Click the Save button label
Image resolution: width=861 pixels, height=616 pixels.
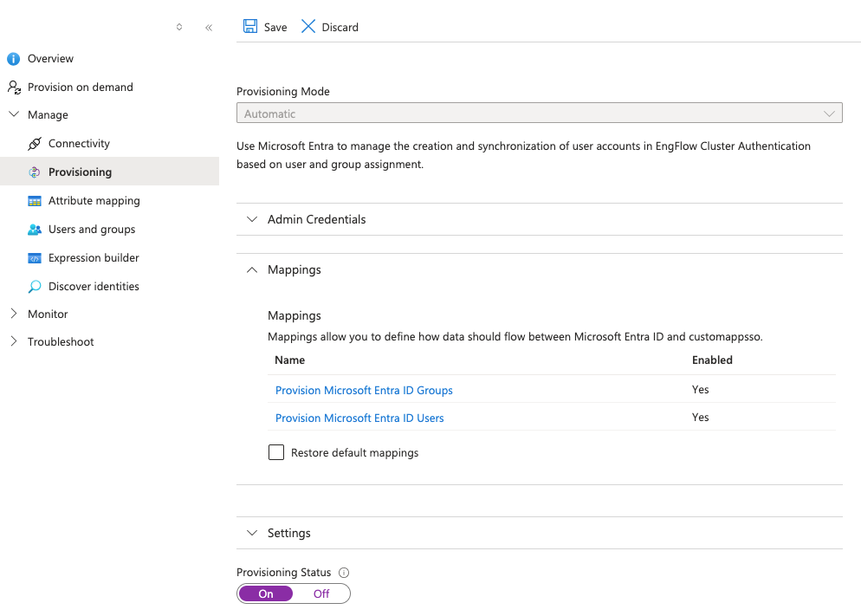pos(275,28)
